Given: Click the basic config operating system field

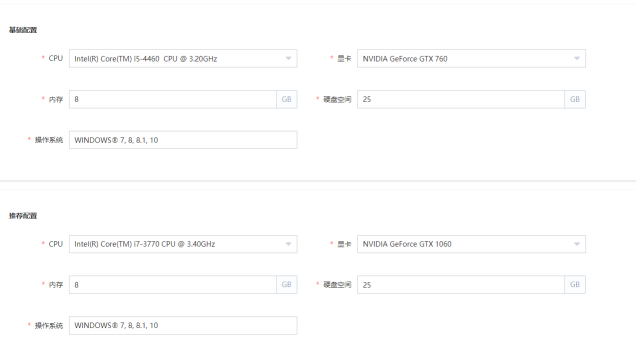Looking at the screenshot, I should coord(183,140).
